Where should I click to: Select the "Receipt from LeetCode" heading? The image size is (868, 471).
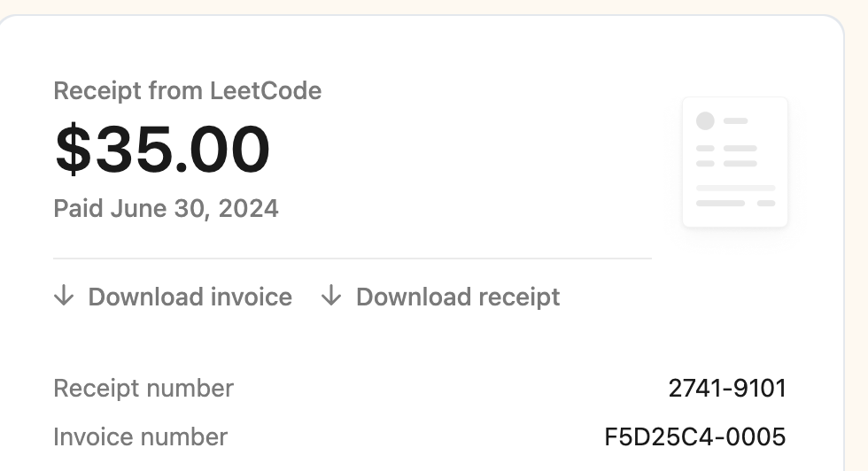tap(187, 90)
